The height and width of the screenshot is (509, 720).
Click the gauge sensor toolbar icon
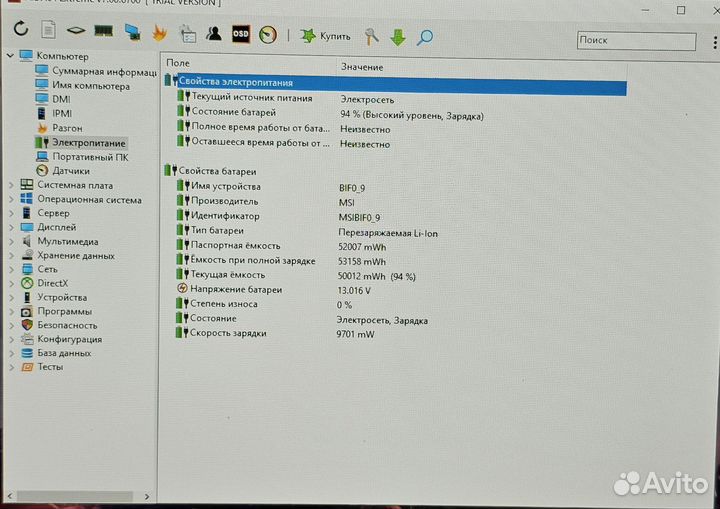coord(267,35)
